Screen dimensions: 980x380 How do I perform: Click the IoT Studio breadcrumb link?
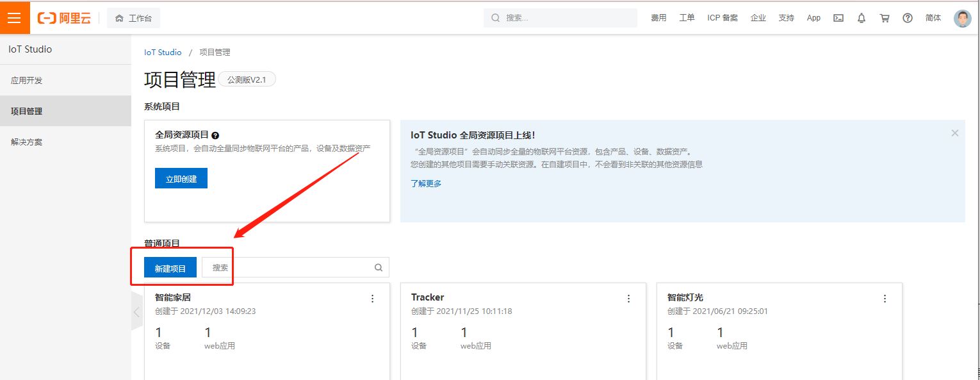[163, 53]
